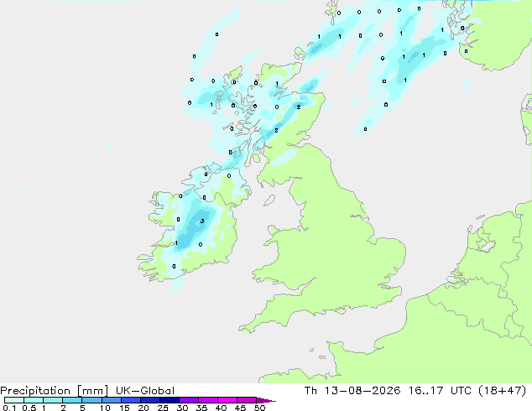Click the 1–2 mm cyan legend swatch
Viewport: 532px width, 411px height.
coord(53,400)
